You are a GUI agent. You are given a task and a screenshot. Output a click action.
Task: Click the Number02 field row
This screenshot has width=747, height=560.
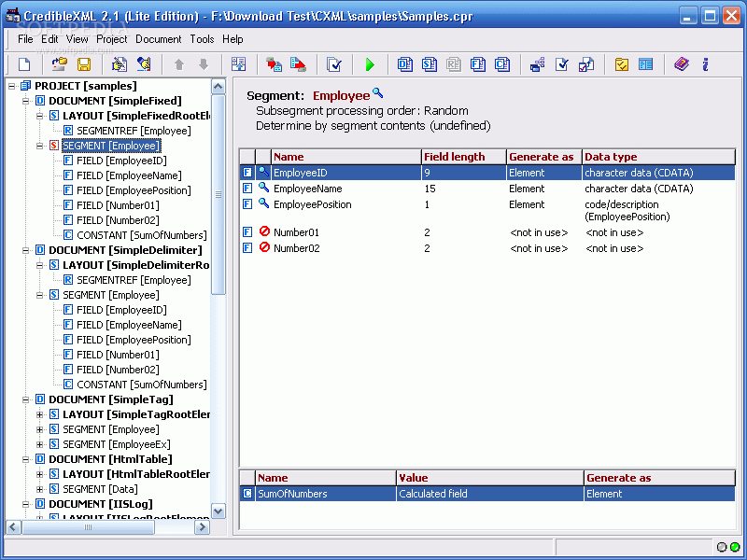[x=487, y=248]
